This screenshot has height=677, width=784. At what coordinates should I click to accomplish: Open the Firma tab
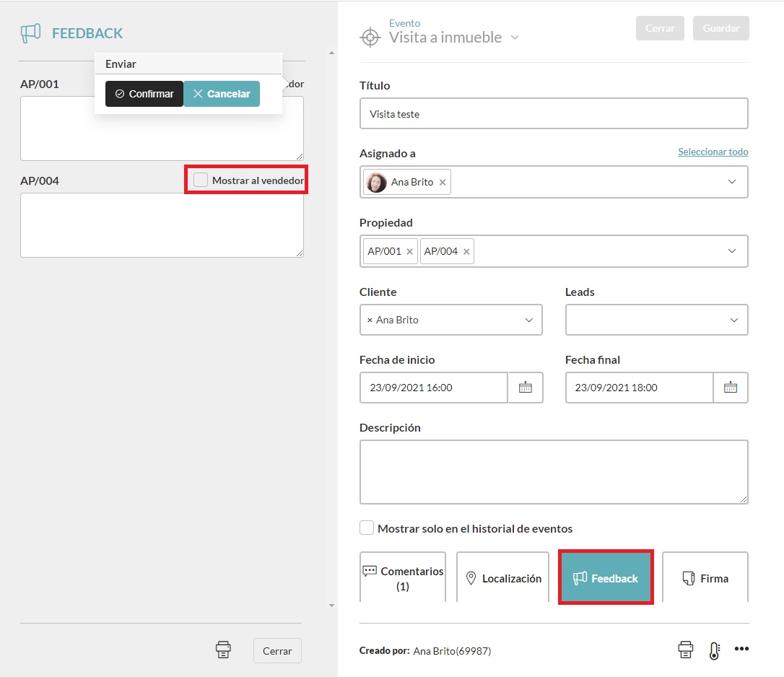[705, 578]
